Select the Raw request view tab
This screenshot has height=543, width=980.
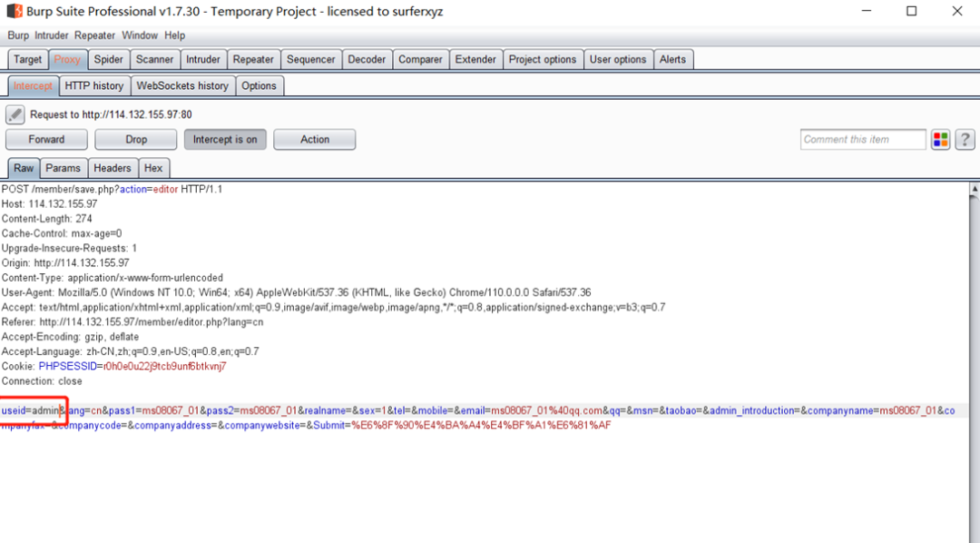click(x=24, y=168)
